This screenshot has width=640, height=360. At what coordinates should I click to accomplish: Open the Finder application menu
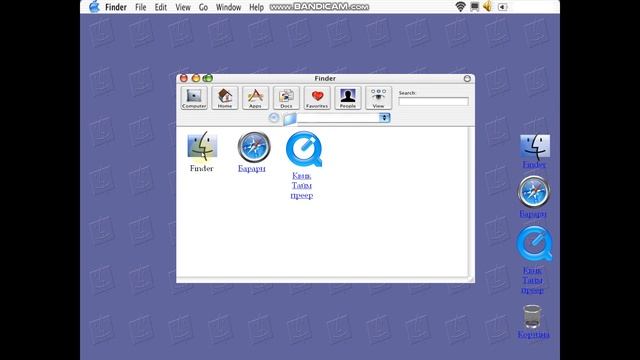click(116, 7)
